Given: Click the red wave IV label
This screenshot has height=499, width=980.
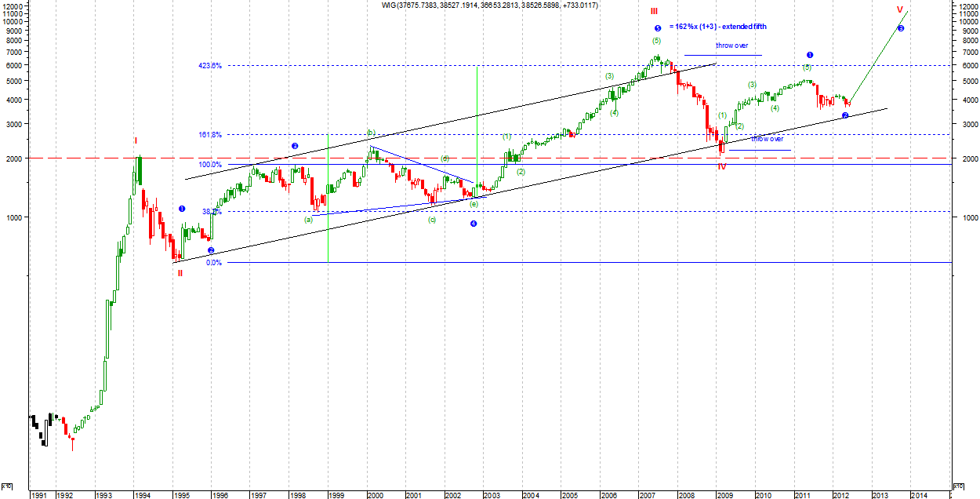Looking at the screenshot, I should click(x=721, y=166).
